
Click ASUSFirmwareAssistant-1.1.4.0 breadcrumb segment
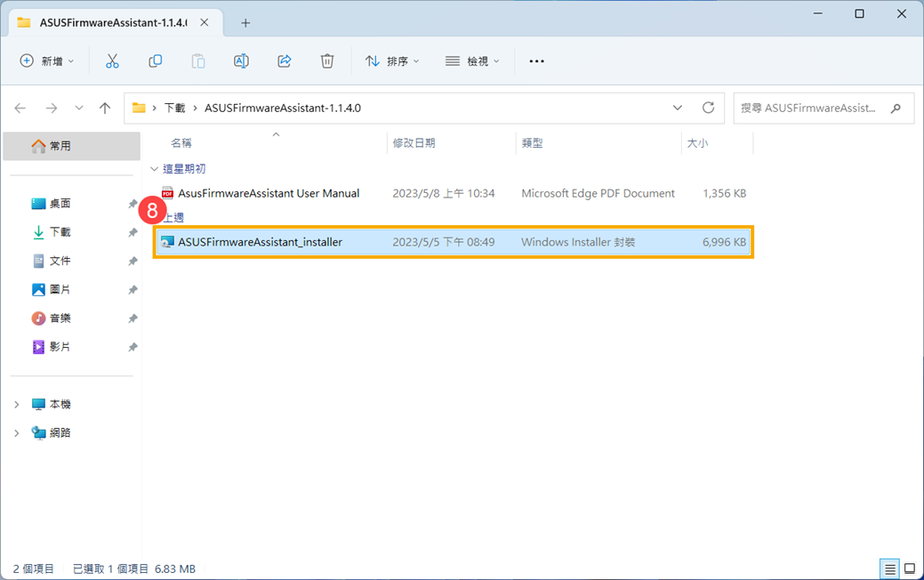tap(283, 108)
